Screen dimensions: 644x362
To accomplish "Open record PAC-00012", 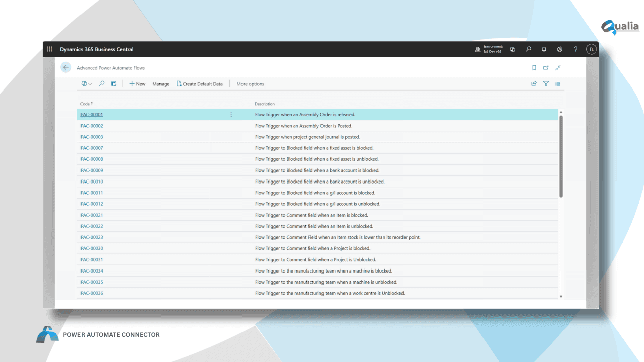I will [x=92, y=204].
